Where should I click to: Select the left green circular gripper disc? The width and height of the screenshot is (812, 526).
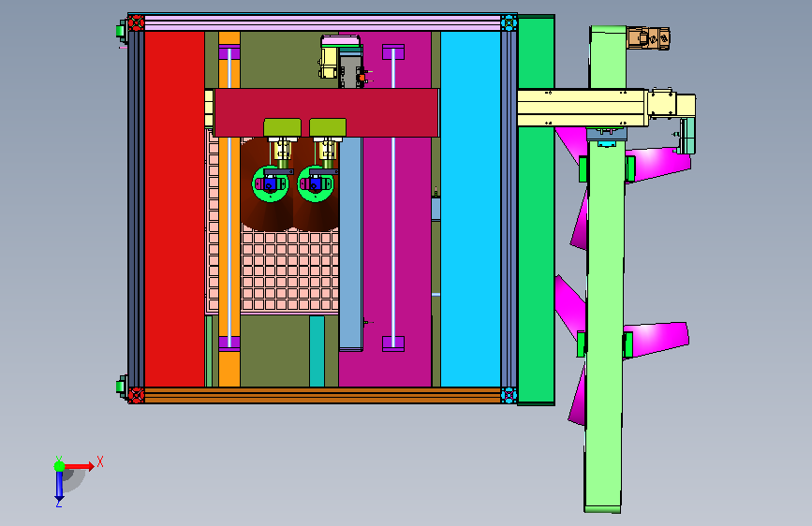(271, 183)
